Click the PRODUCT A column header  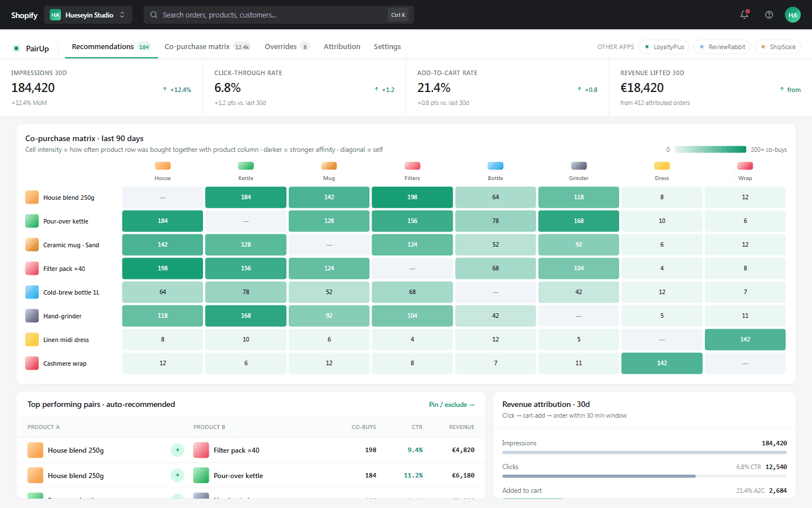tap(43, 427)
